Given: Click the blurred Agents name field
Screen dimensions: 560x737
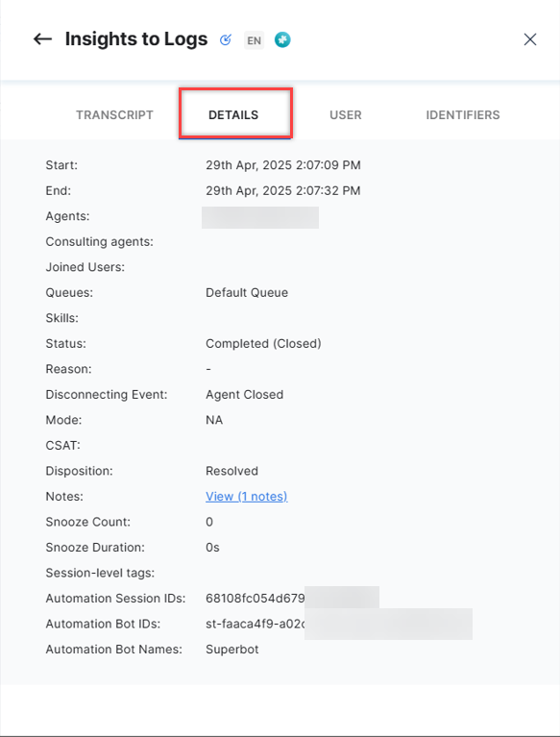Looking at the screenshot, I should point(260,217).
